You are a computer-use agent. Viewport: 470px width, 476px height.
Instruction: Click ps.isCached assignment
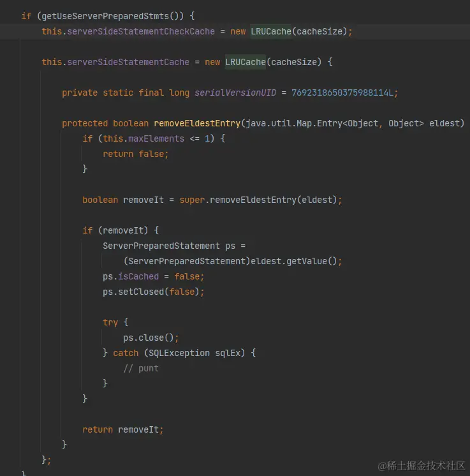pyautogui.click(x=153, y=276)
